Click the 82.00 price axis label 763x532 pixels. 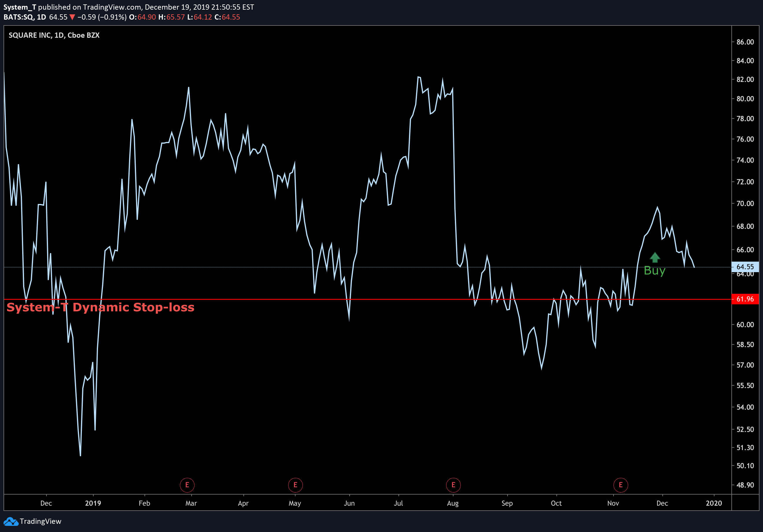(x=745, y=79)
